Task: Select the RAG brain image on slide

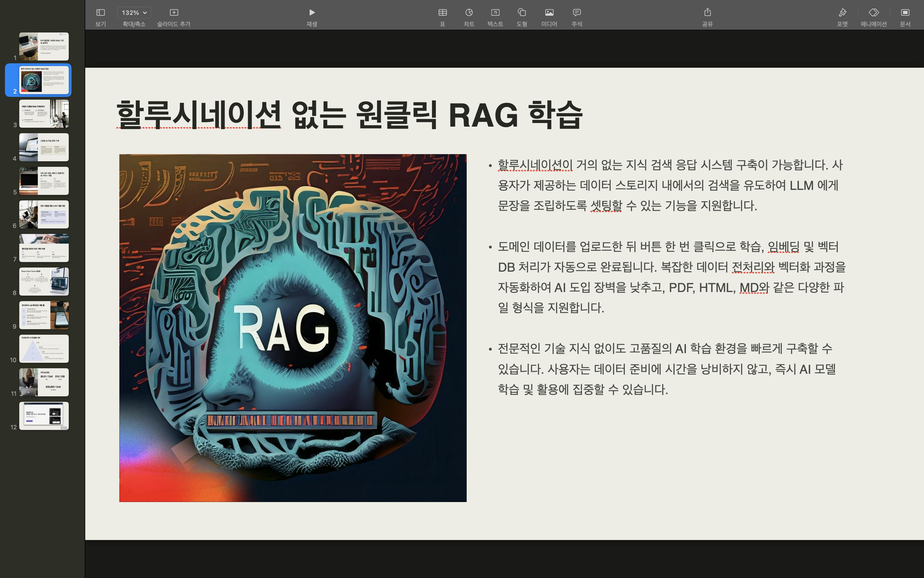Action: tap(293, 328)
